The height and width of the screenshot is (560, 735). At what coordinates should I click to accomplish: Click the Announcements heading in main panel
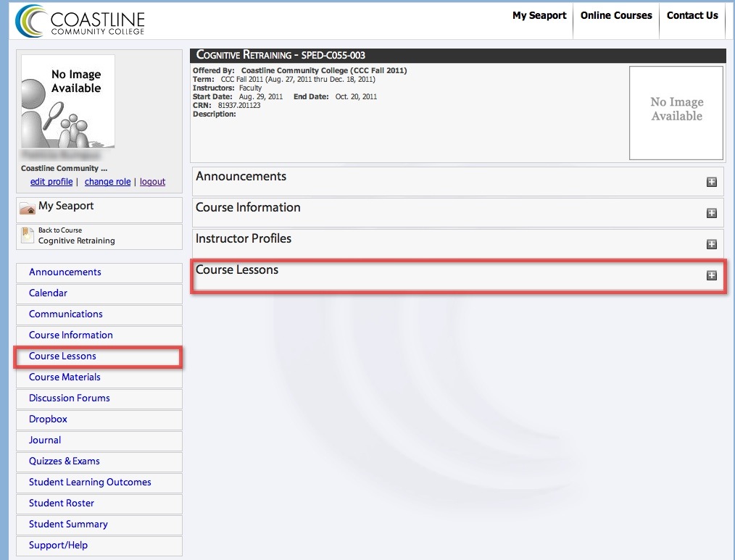pyautogui.click(x=241, y=177)
